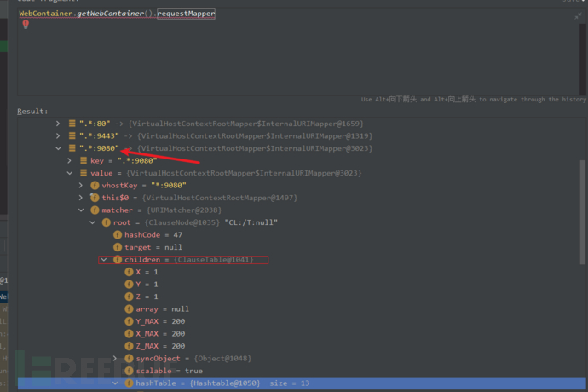Expand the this$0 field node
The height and width of the screenshot is (392, 588).
tap(81, 198)
